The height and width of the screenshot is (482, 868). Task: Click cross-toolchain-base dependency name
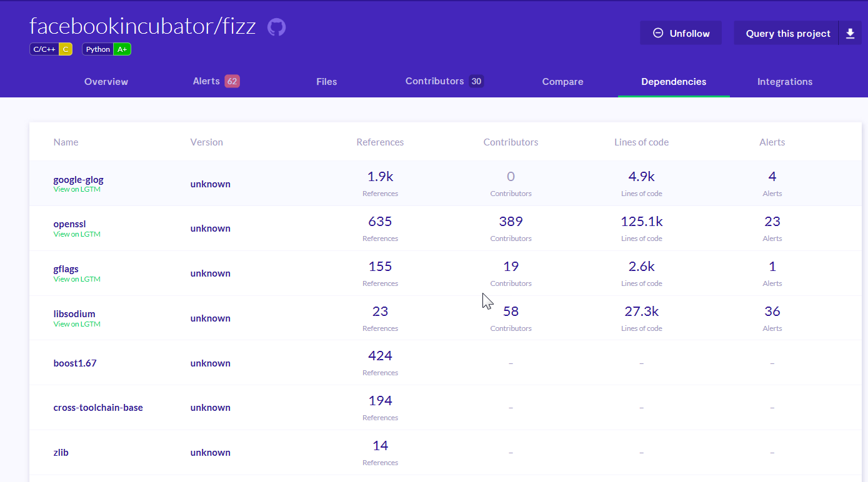pos(98,408)
